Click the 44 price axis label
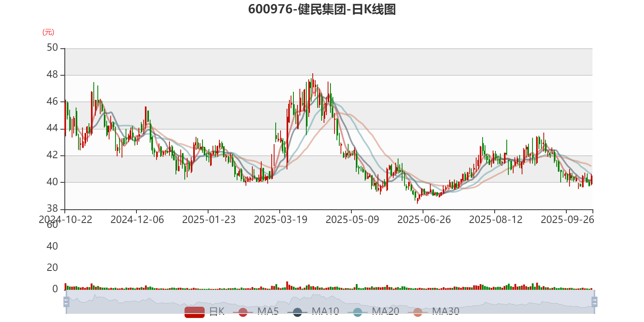The height and width of the screenshot is (322, 644). tap(52, 128)
